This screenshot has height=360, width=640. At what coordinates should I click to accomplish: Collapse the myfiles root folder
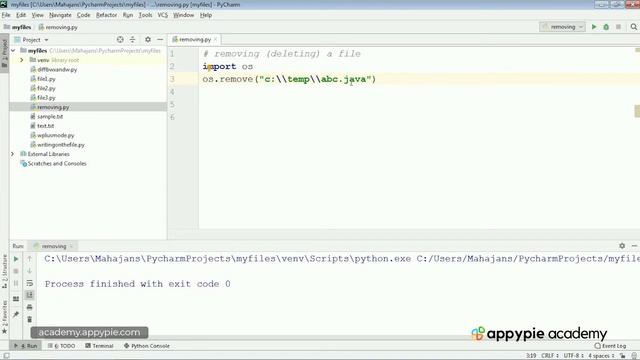13,51
